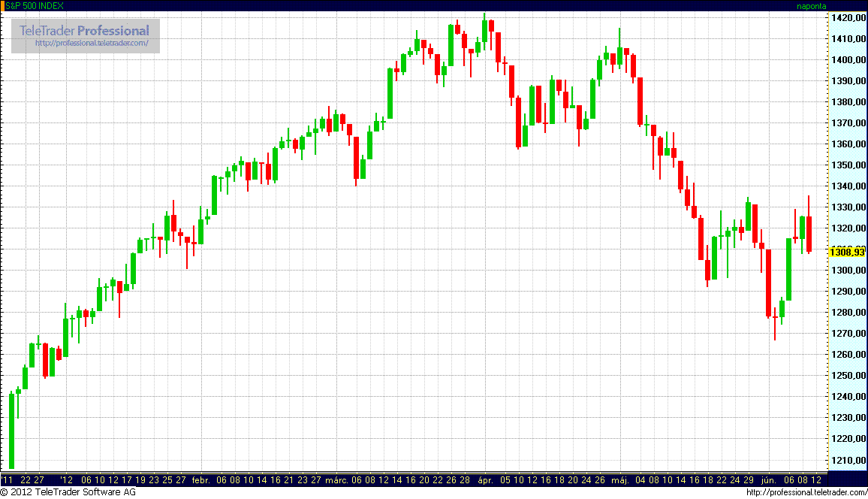This screenshot has width=868, height=499.
Task: Select the 1240,00 axis label
Action: 848,397
